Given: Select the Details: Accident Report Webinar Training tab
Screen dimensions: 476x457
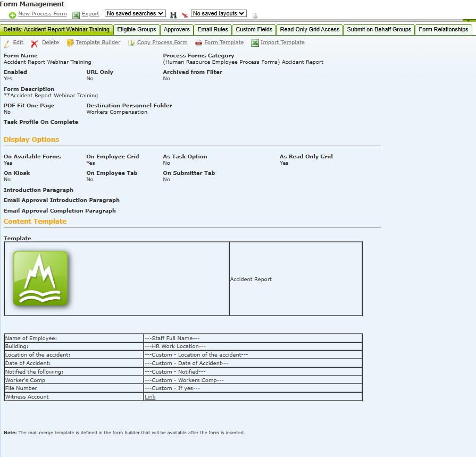Looking at the screenshot, I should click(x=56, y=29).
